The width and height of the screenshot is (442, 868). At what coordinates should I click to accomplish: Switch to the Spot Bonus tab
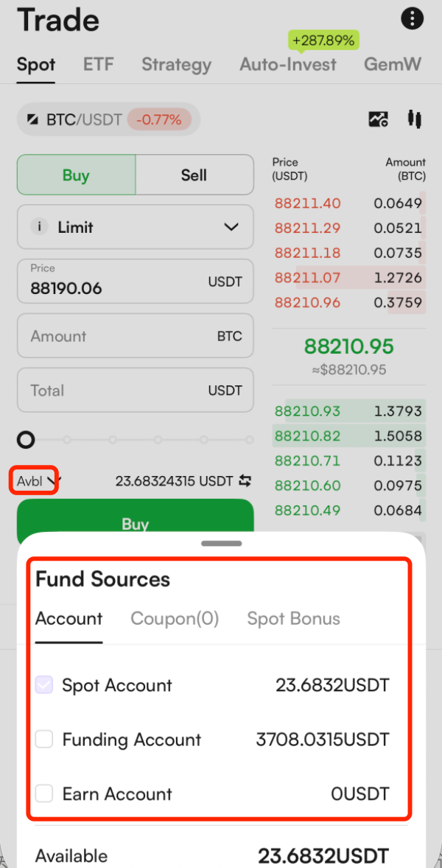tap(293, 618)
